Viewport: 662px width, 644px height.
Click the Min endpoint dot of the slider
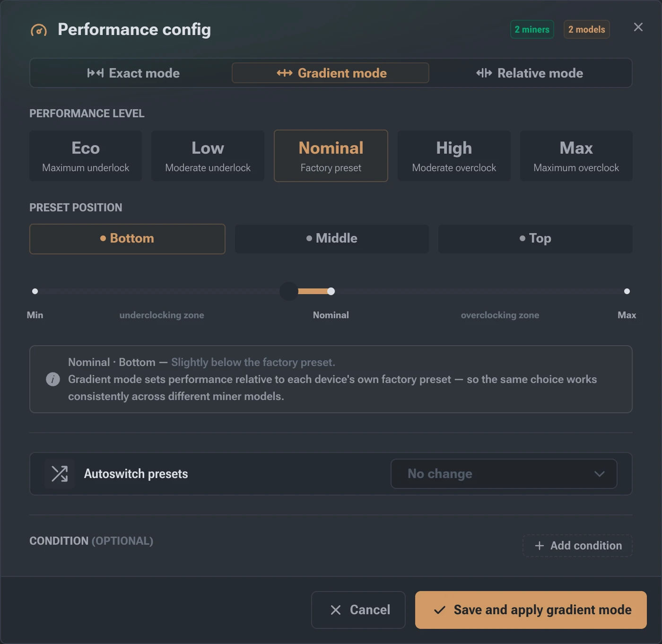point(35,291)
